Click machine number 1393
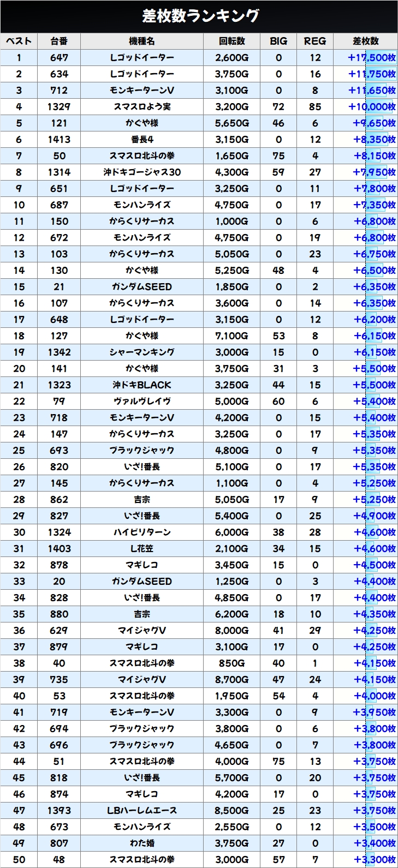 click(59, 810)
